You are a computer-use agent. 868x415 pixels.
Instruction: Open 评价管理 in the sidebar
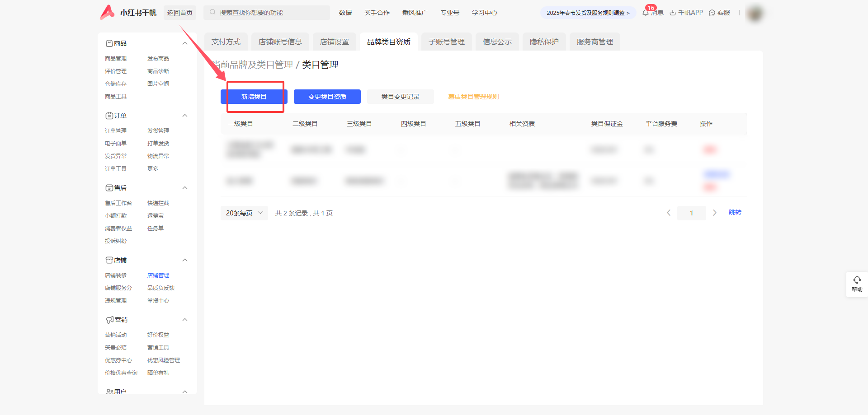tap(116, 71)
